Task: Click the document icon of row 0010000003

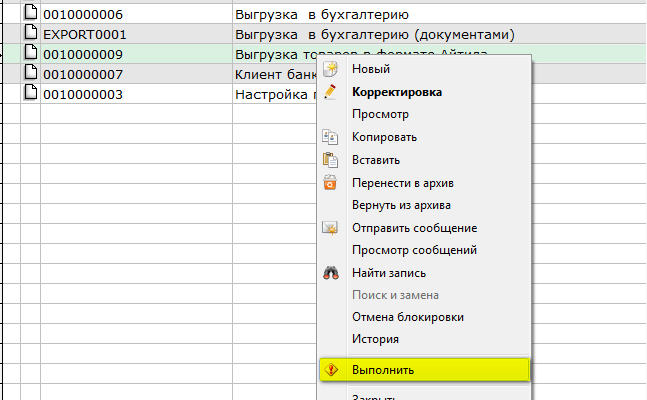Action: coord(30,94)
